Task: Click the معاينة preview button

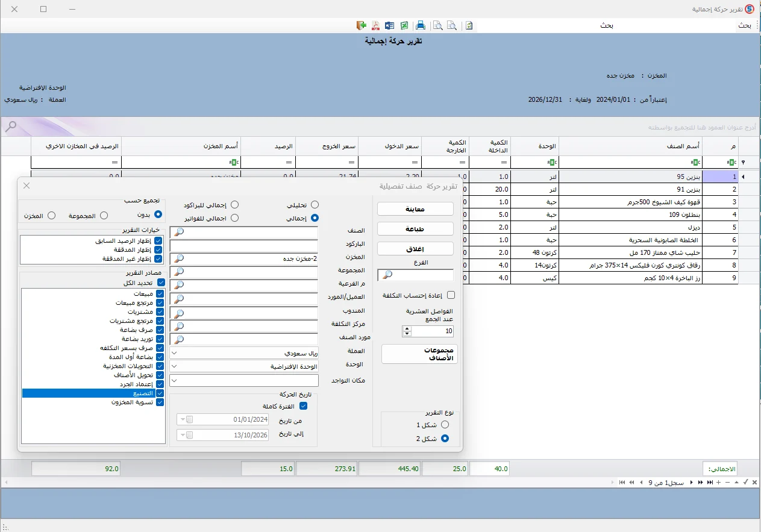Action: coord(415,209)
